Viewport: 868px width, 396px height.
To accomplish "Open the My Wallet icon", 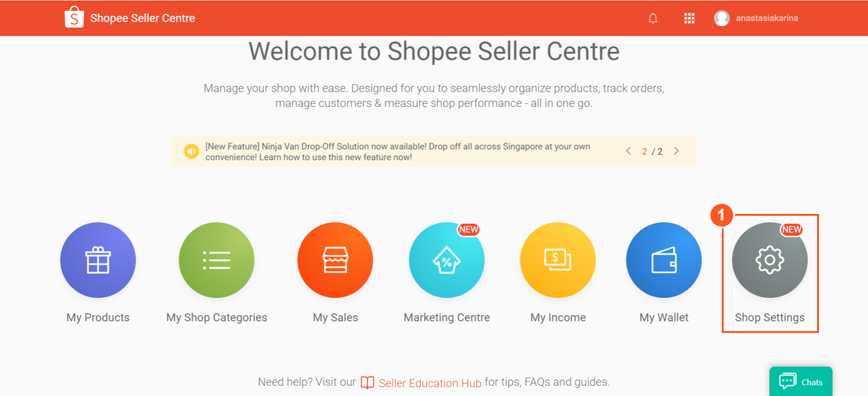I will click(664, 260).
